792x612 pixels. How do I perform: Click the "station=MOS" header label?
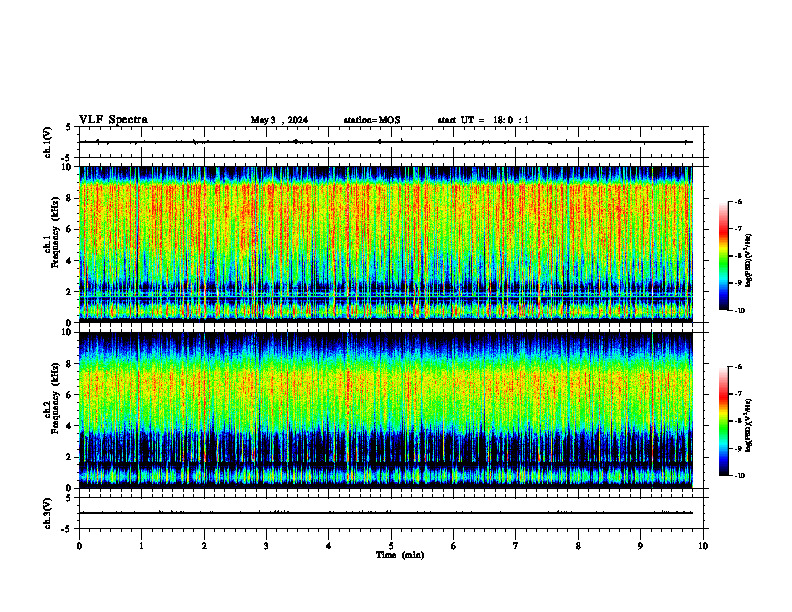tap(372, 120)
